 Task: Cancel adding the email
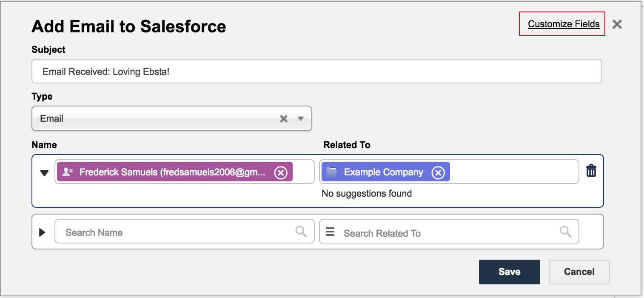579,272
